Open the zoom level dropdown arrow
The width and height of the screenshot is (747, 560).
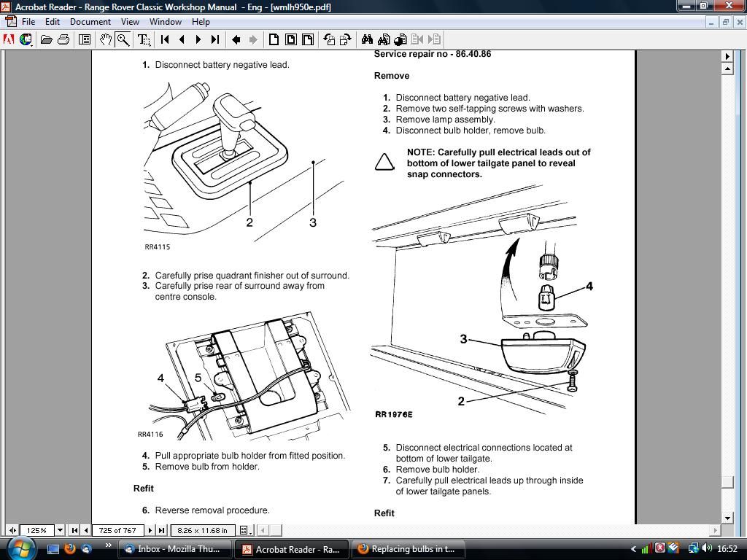coord(60,530)
